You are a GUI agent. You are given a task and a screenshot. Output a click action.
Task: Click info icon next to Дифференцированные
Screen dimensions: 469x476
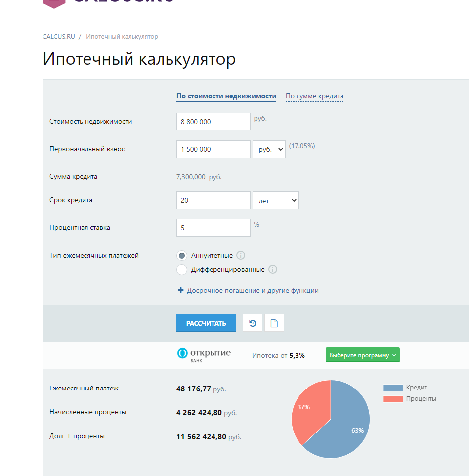tap(273, 270)
